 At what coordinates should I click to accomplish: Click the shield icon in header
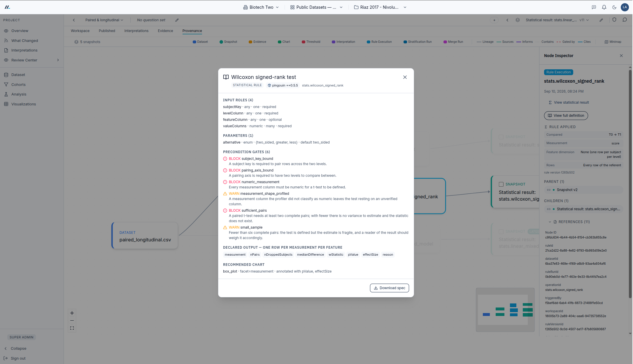614,20
